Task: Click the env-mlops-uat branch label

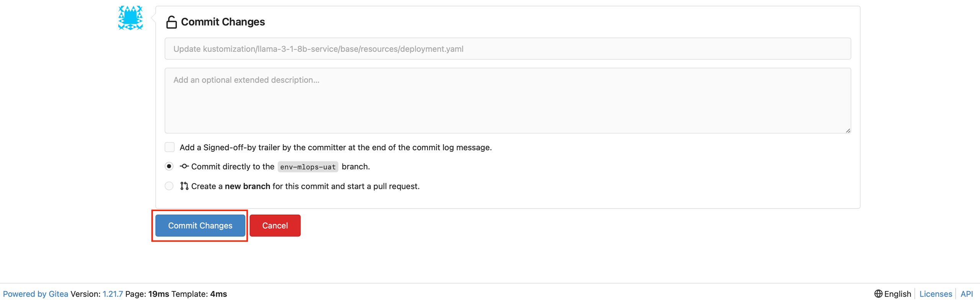Action: point(308,167)
